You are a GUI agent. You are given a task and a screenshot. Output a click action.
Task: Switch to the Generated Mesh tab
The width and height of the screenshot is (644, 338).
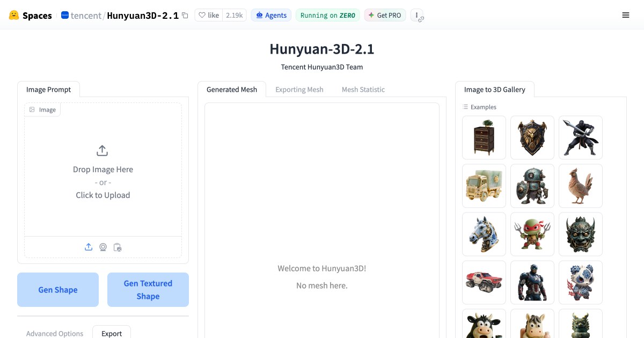click(232, 90)
